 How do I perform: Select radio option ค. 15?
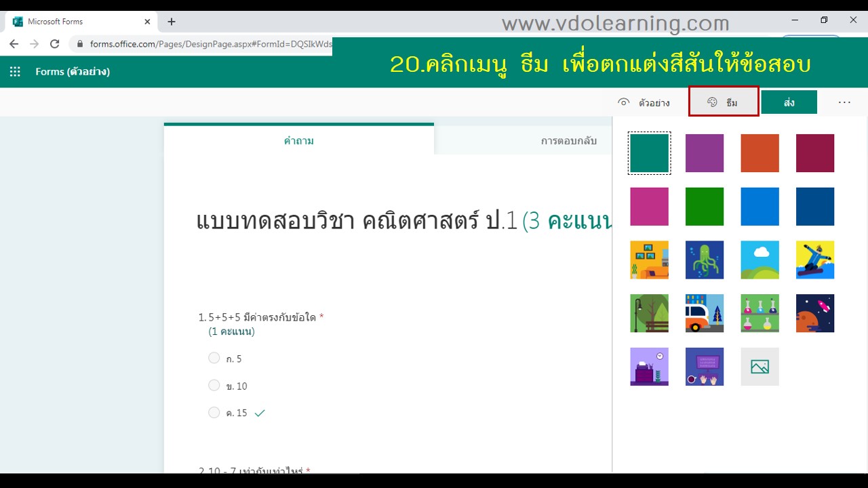214,412
